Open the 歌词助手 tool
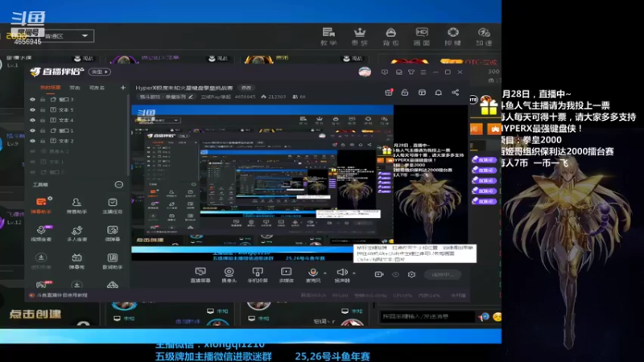The height and width of the screenshot is (362, 644). point(112,261)
